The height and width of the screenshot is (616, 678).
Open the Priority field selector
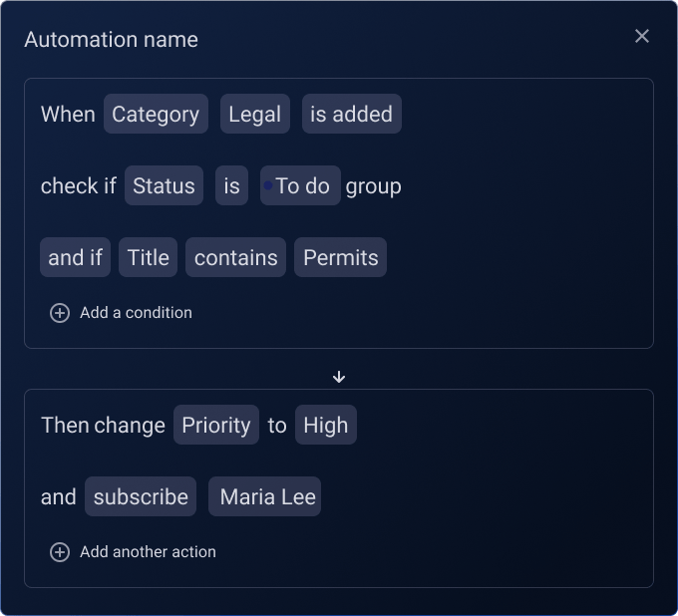coord(216,425)
